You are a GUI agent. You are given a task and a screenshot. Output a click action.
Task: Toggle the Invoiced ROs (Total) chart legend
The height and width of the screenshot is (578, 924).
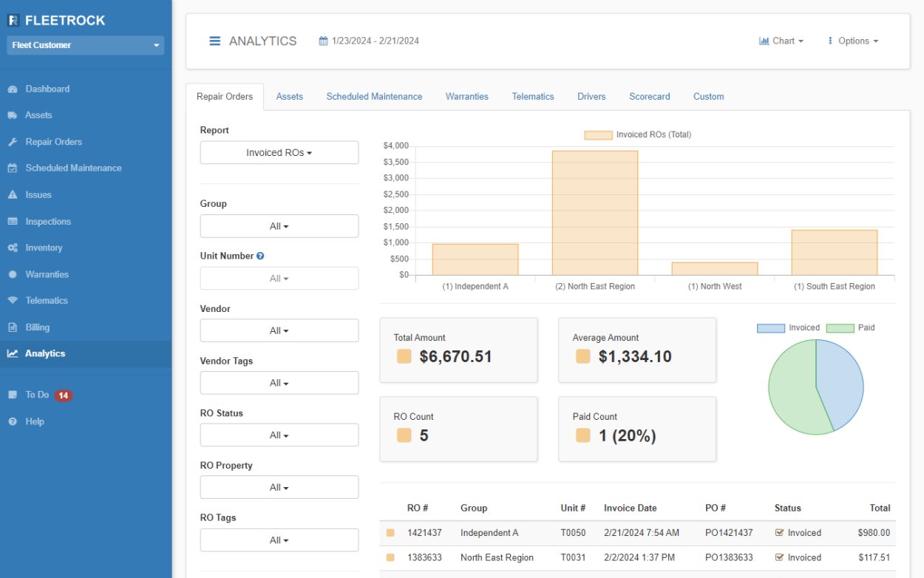tap(637, 135)
